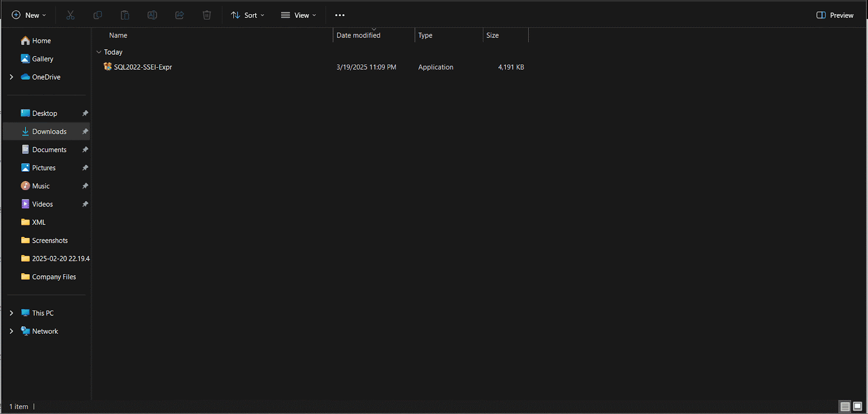This screenshot has height=414, width=868.
Task: Click the Rename icon in toolbar
Action: pos(152,15)
